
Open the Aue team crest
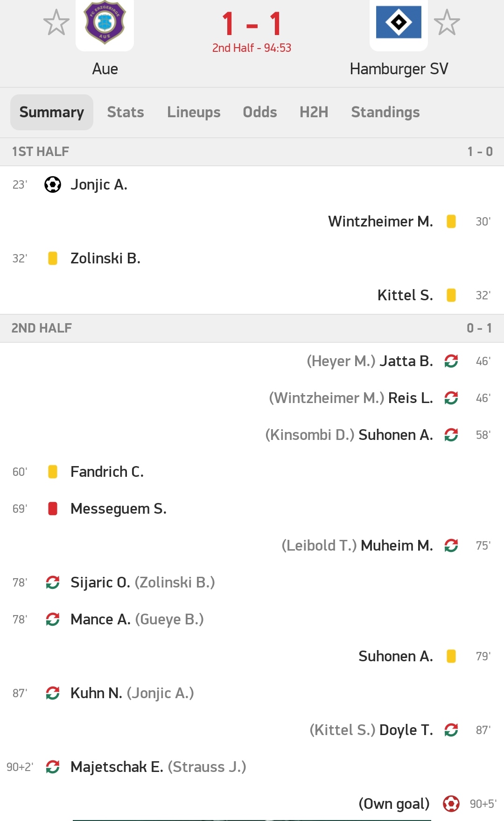pos(105,22)
